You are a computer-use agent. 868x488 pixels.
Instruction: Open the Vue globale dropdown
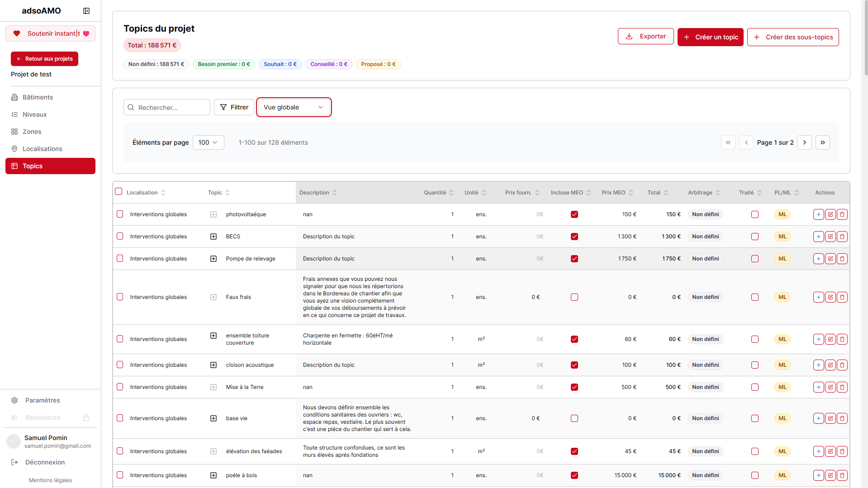pos(294,107)
